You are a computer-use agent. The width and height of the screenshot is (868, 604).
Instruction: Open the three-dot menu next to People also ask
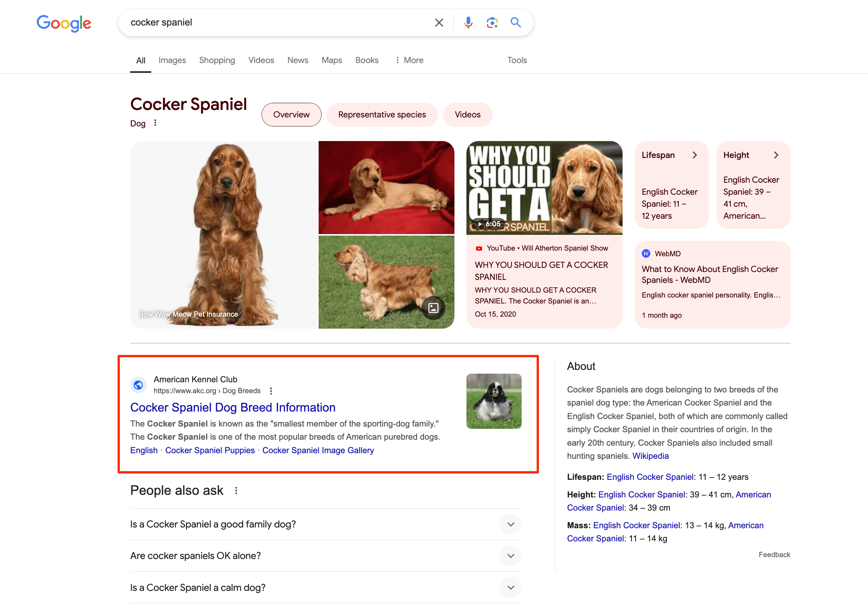236,490
